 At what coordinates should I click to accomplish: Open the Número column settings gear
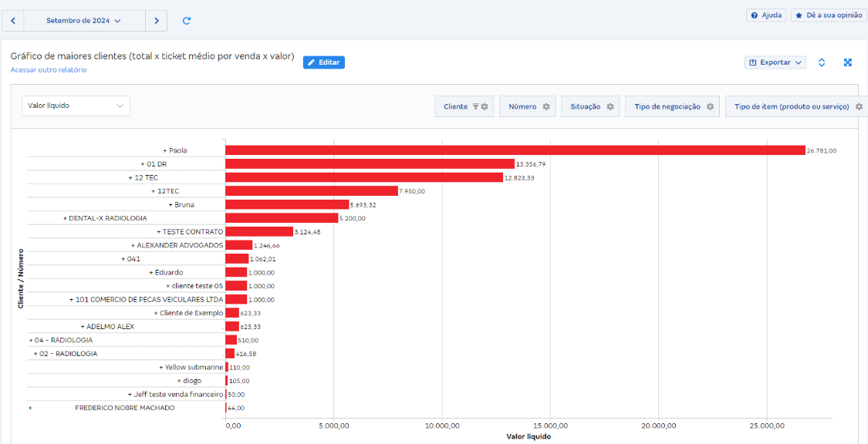pos(545,106)
